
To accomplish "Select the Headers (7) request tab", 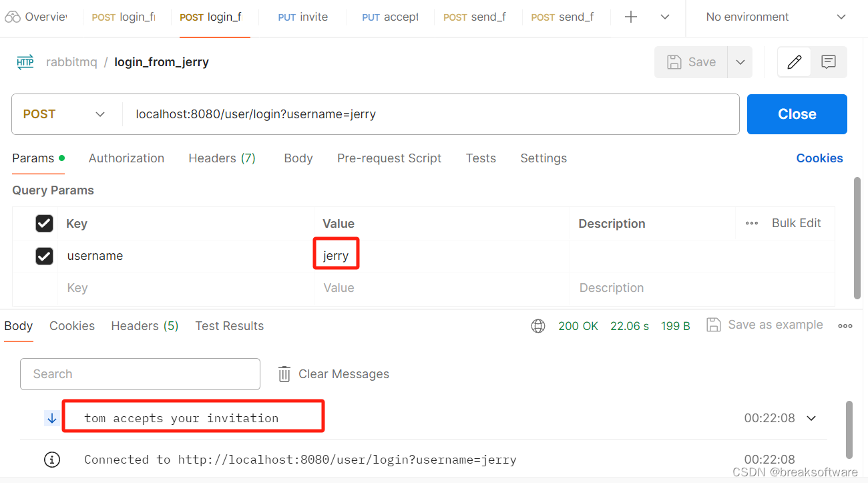I will tap(222, 158).
